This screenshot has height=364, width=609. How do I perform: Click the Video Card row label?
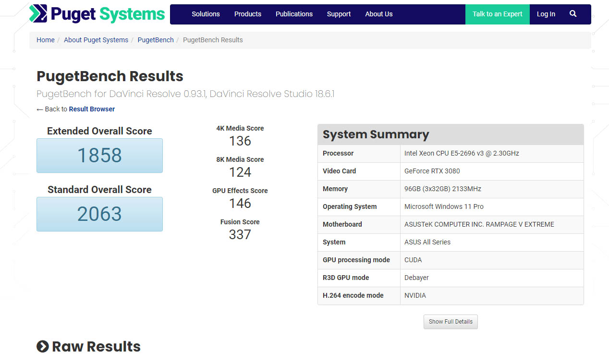point(340,171)
